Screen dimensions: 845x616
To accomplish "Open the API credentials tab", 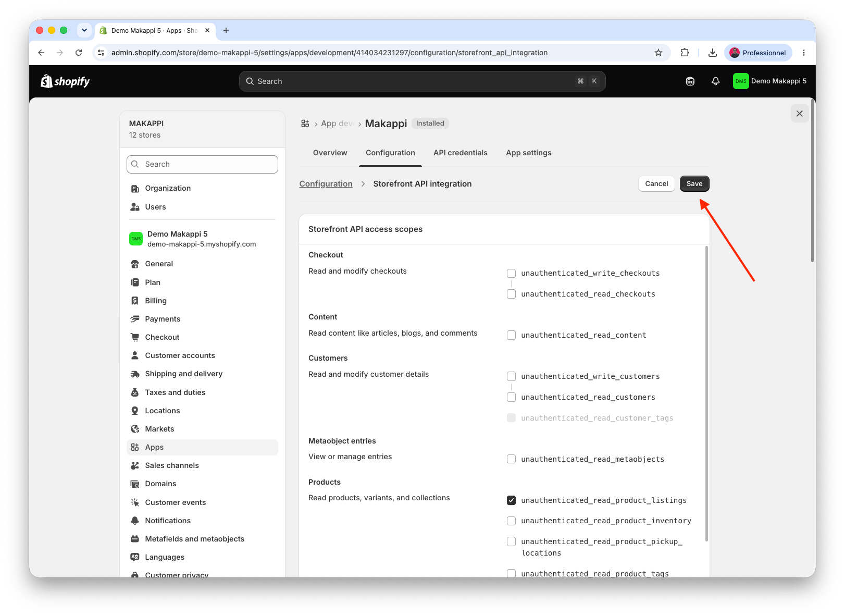I will coord(461,153).
